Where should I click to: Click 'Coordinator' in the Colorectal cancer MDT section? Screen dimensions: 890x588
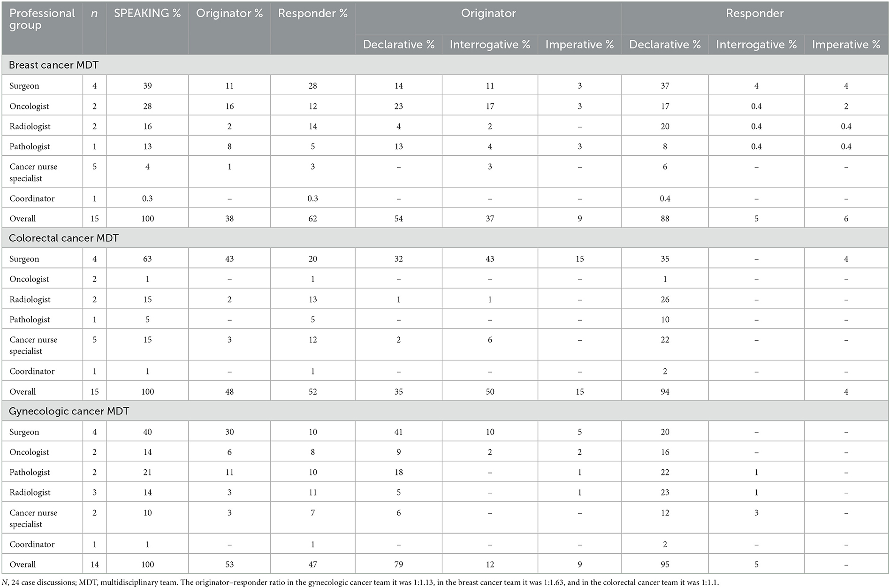32,371
